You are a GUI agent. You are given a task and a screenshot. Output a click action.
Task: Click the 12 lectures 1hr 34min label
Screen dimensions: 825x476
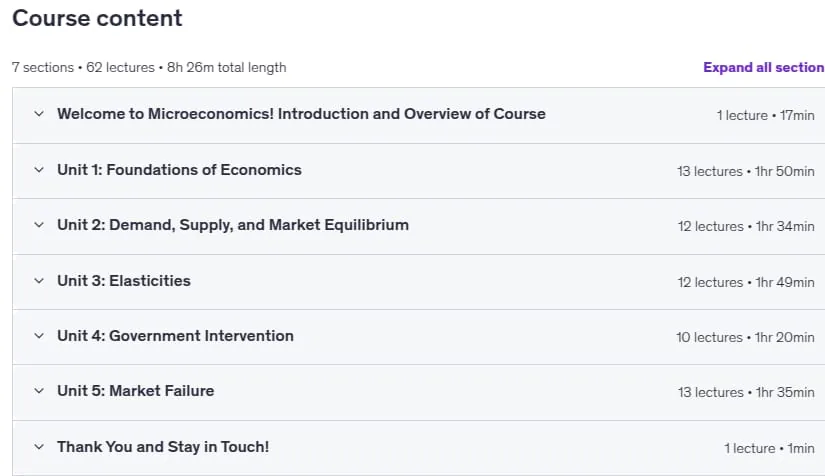tap(746, 227)
